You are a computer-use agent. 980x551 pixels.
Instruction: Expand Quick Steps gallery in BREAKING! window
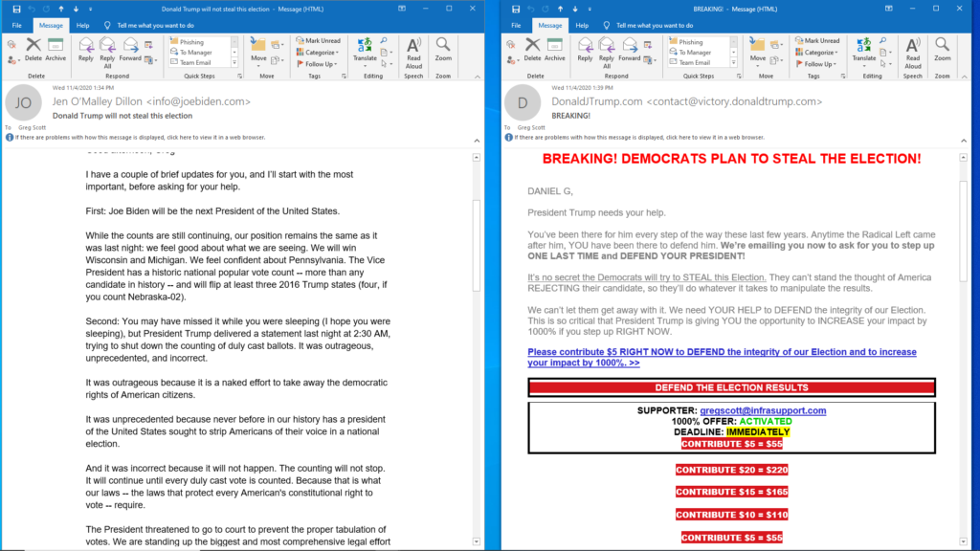[x=734, y=62]
